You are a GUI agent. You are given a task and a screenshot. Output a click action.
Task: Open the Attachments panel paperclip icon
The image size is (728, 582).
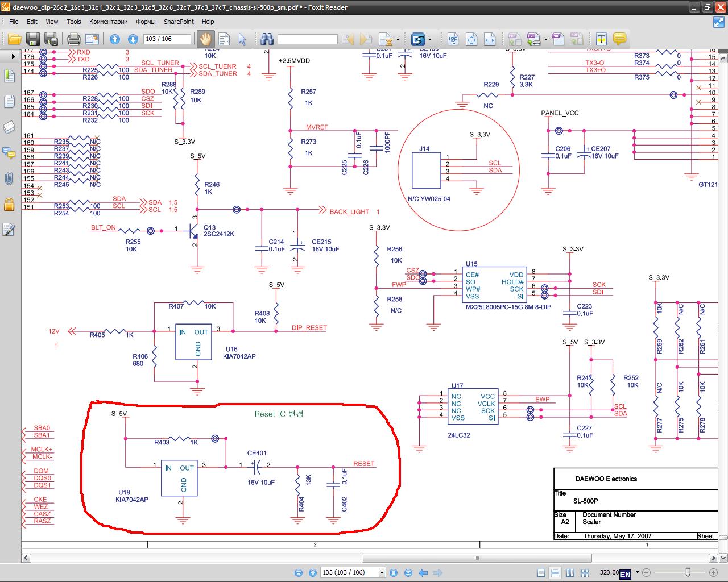(x=9, y=178)
